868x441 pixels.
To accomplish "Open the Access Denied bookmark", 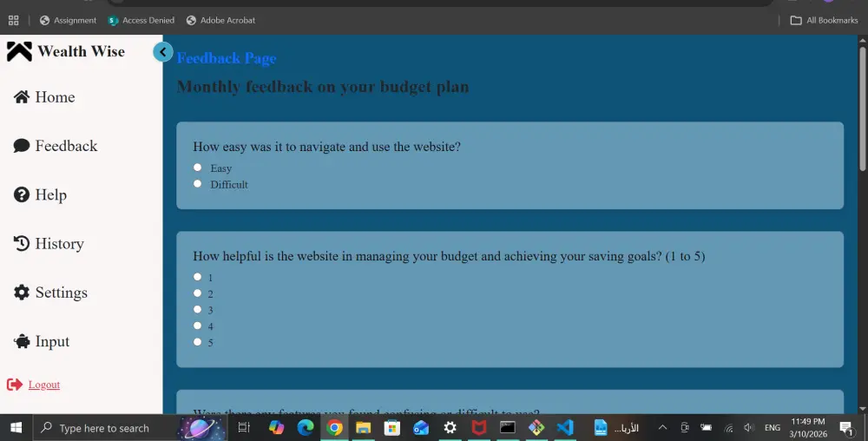I will click(x=141, y=21).
